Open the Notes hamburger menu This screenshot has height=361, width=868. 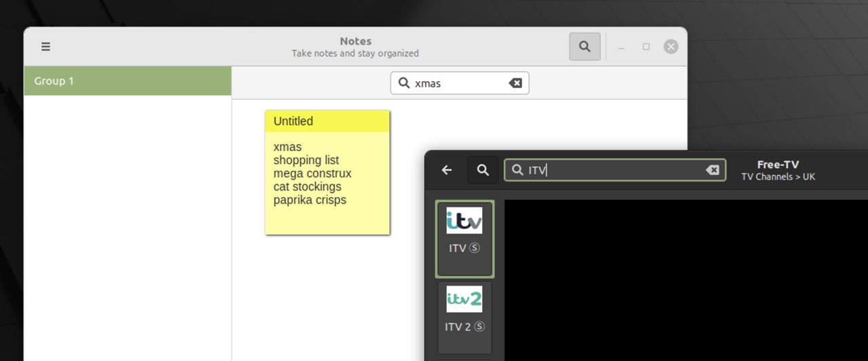tap(45, 47)
